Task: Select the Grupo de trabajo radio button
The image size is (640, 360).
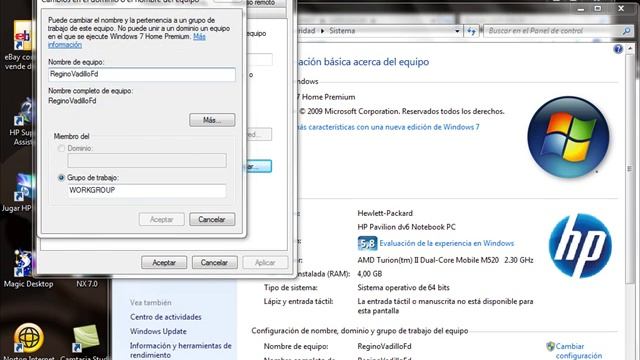Action: [62, 178]
